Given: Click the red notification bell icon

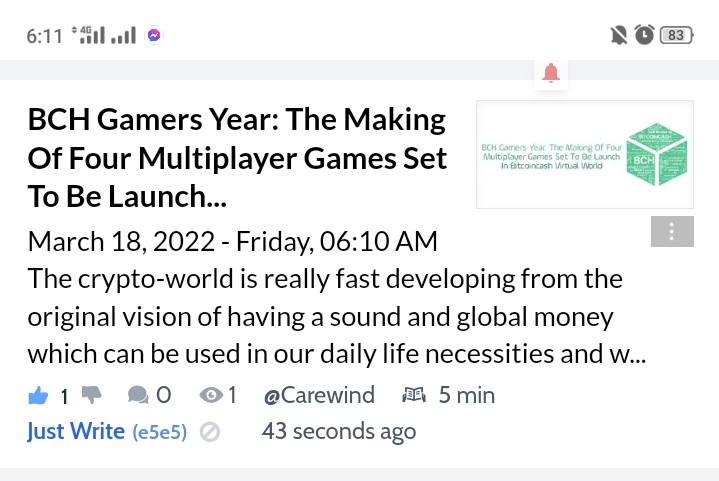Looking at the screenshot, I should coord(551,73).
